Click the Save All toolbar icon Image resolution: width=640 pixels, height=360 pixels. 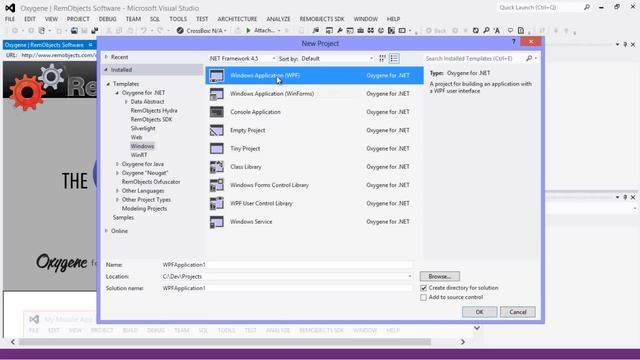click(94, 31)
